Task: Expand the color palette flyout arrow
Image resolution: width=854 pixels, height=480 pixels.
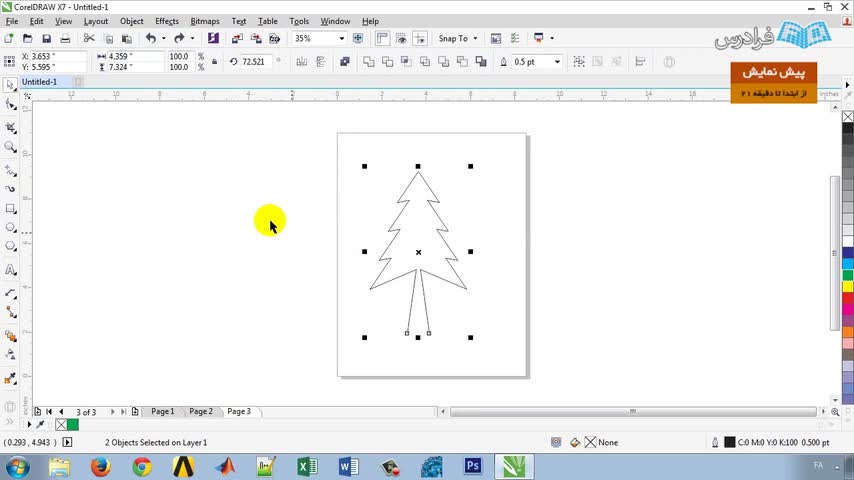Action: point(847,85)
